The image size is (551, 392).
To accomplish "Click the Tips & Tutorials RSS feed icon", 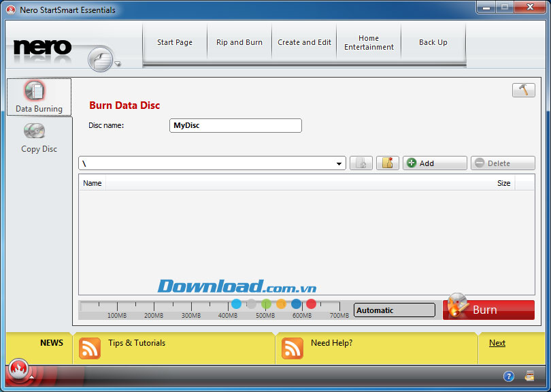I will click(x=90, y=348).
